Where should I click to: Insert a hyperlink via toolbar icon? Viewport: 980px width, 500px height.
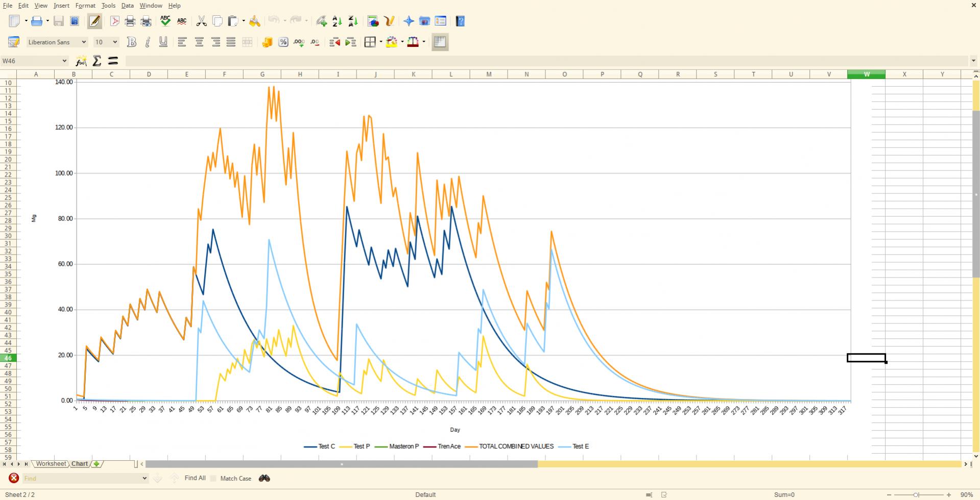(x=321, y=21)
